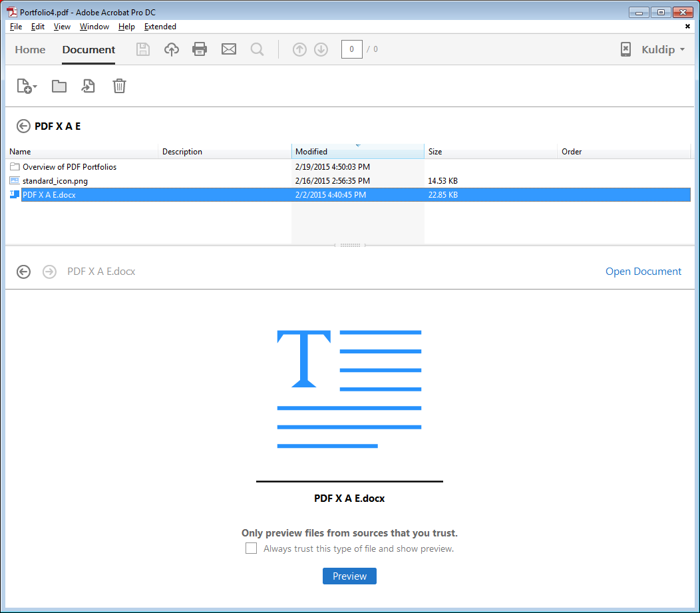The height and width of the screenshot is (613, 700).
Task: Open search with magnifier icon
Action: click(x=257, y=49)
